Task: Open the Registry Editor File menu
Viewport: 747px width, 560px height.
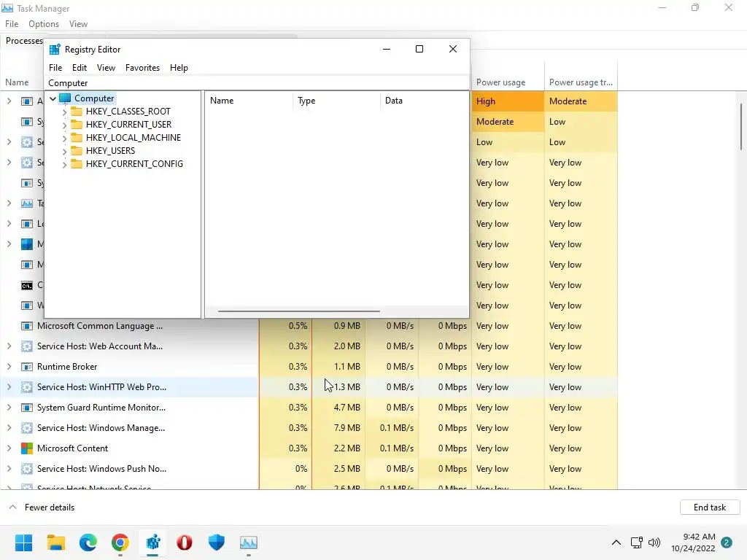Action: click(55, 68)
